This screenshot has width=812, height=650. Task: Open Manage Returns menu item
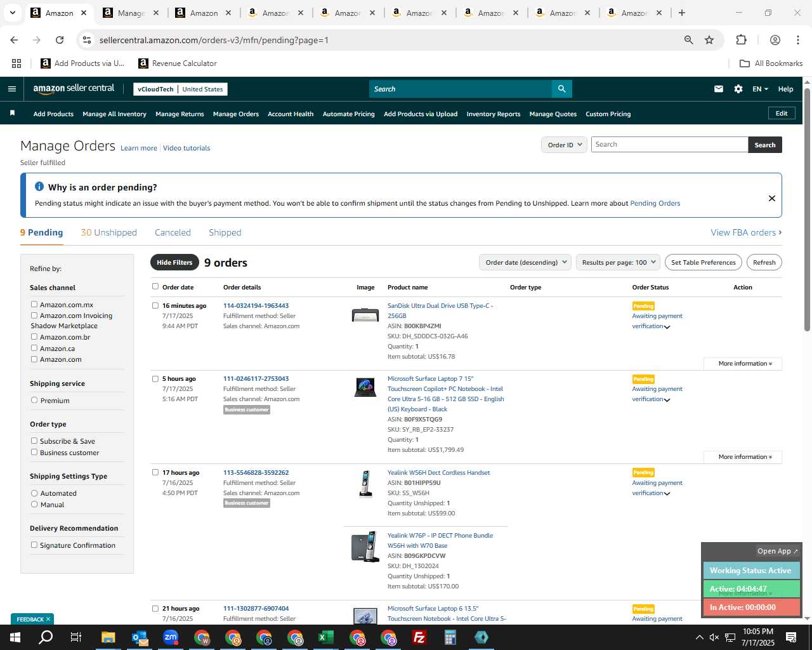180,114
